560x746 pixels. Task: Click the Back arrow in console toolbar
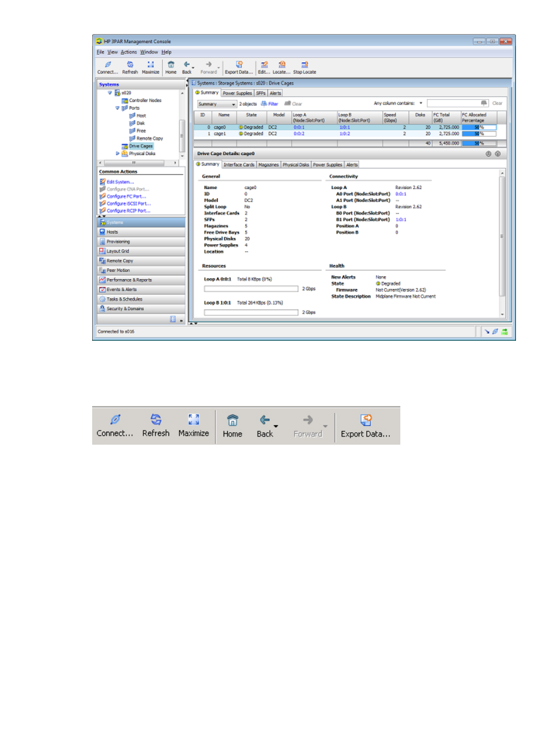tap(187, 65)
